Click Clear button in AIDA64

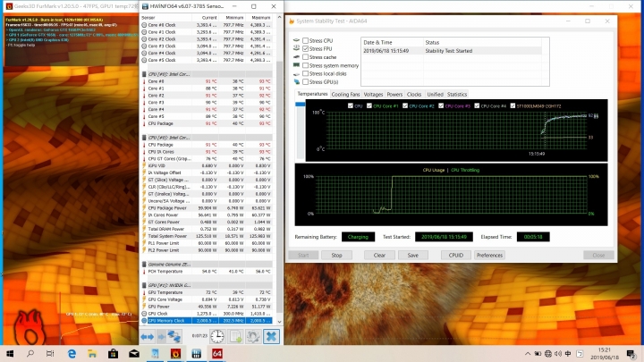pyautogui.click(x=379, y=256)
